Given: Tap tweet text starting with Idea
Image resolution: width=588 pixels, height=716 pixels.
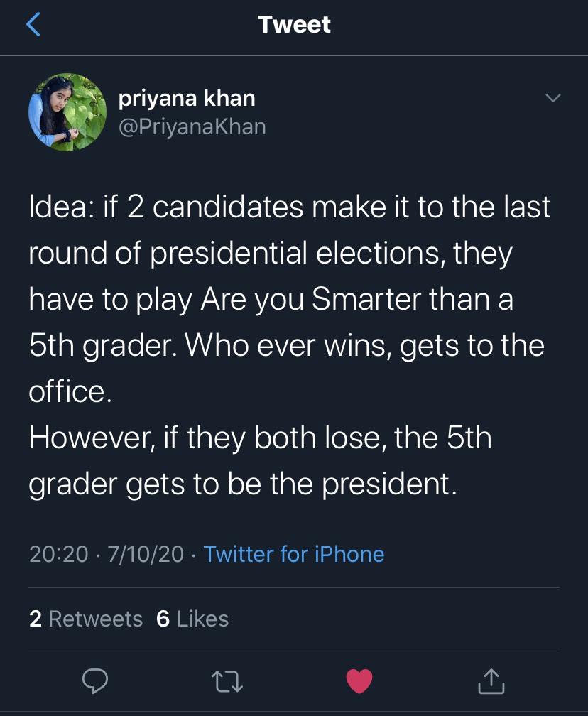Looking at the screenshot, I should click(289, 207).
